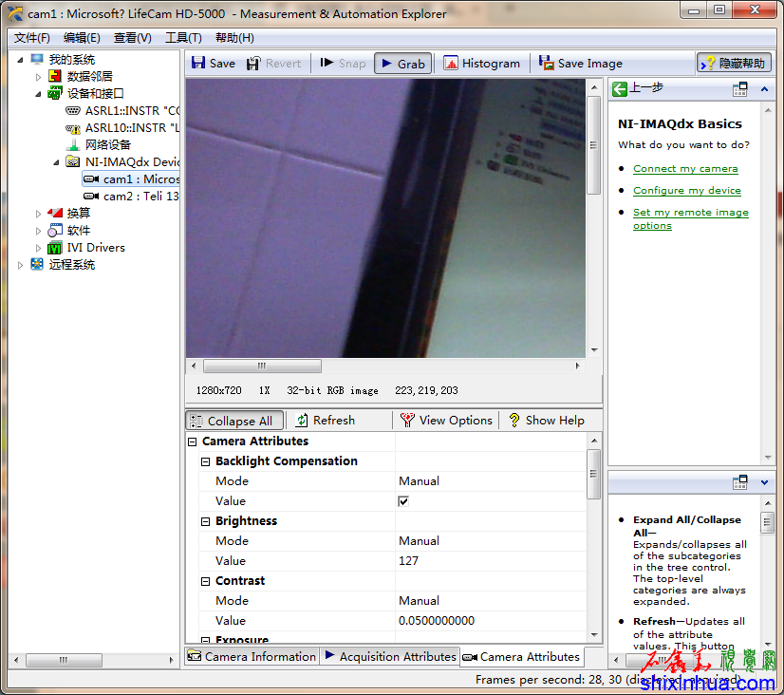Select cam2 Teli device in tree
The image size is (784, 695).
[x=140, y=197]
